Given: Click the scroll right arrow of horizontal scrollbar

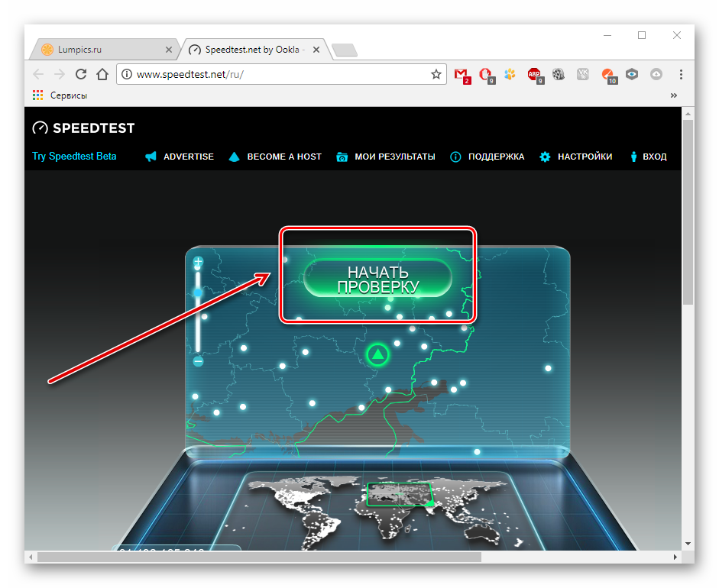Looking at the screenshot, I should 675,557.
